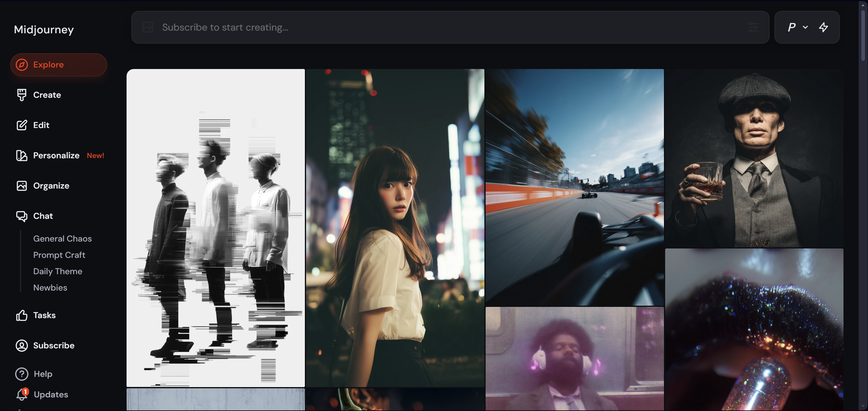Open the Daily Theme chat room
Screen dimensions: 868x411
click(x=58, y=271)
